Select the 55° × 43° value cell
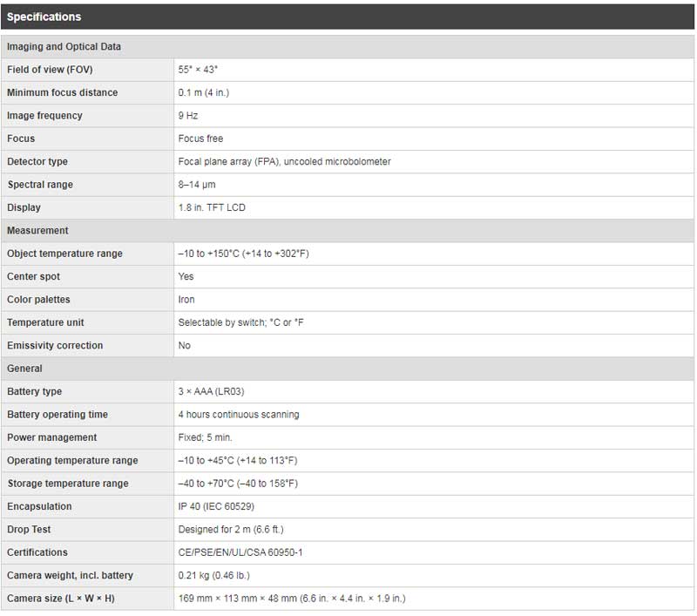 pos(199,70)
